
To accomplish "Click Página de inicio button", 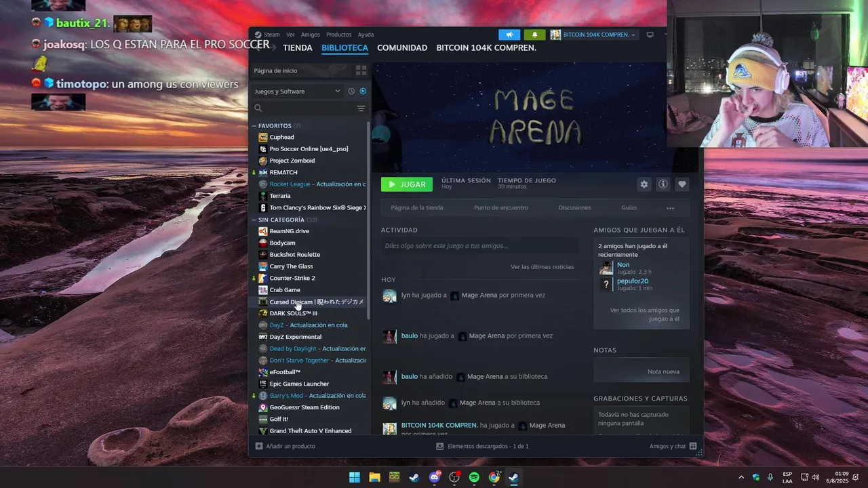I will point(301,70).
